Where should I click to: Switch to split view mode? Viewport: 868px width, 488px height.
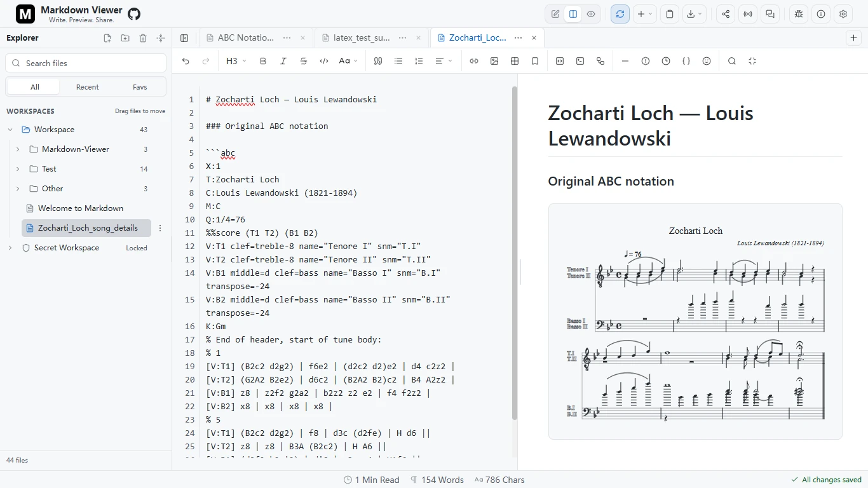(x=573, y=14)
